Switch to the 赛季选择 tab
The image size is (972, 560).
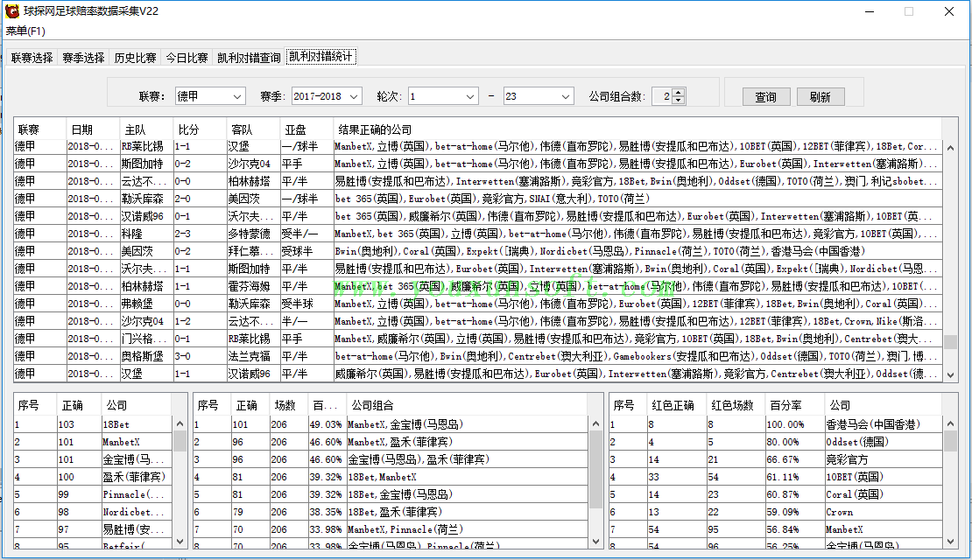(84, 58)
